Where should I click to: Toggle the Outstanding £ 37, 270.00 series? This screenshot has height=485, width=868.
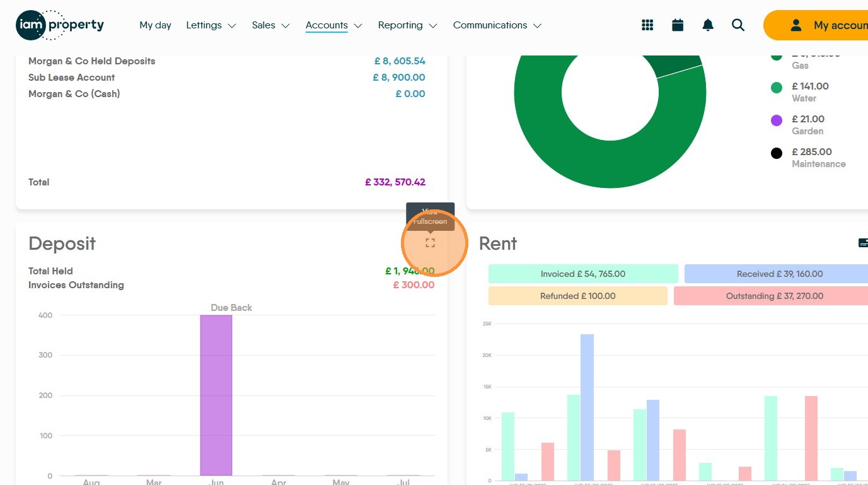pyautogui.click(x=771, y=296)
